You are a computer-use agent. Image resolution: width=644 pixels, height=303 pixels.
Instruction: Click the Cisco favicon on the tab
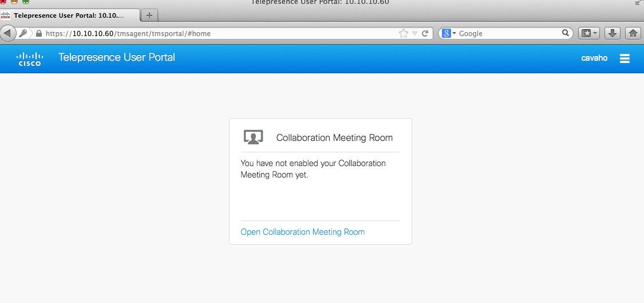pos(6,15)
